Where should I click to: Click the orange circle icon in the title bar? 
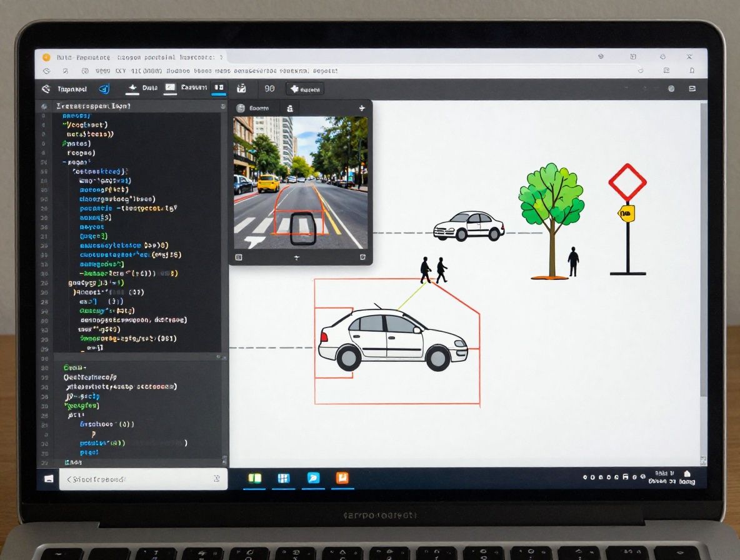click(x=46, y=57)
